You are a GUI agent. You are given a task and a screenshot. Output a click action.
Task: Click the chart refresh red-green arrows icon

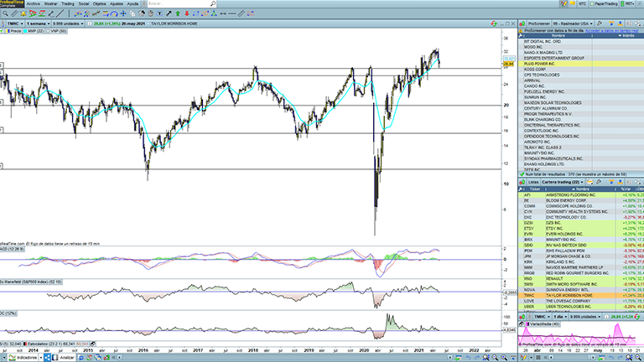(494, 23)
